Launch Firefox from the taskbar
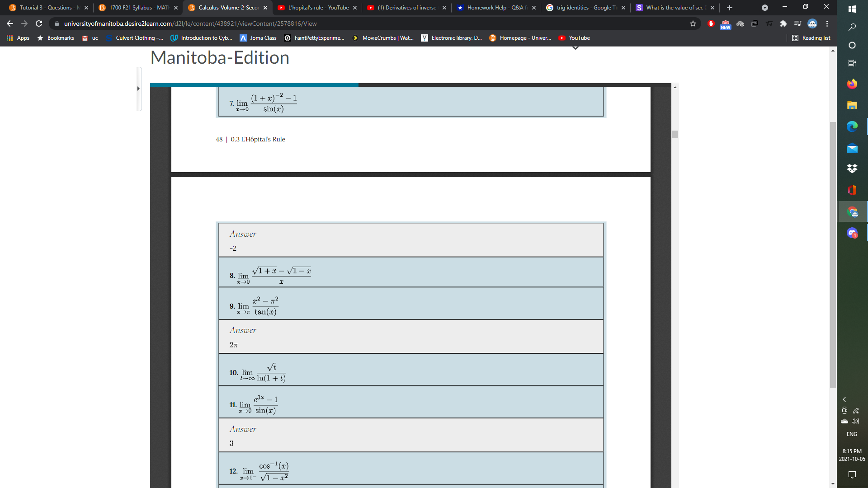 coord(852,84)
